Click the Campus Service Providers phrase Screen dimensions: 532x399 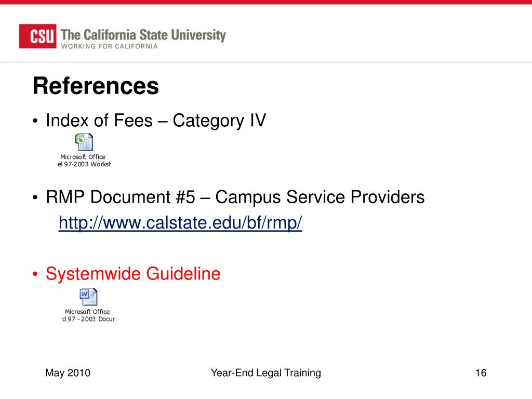pos(320,197)
